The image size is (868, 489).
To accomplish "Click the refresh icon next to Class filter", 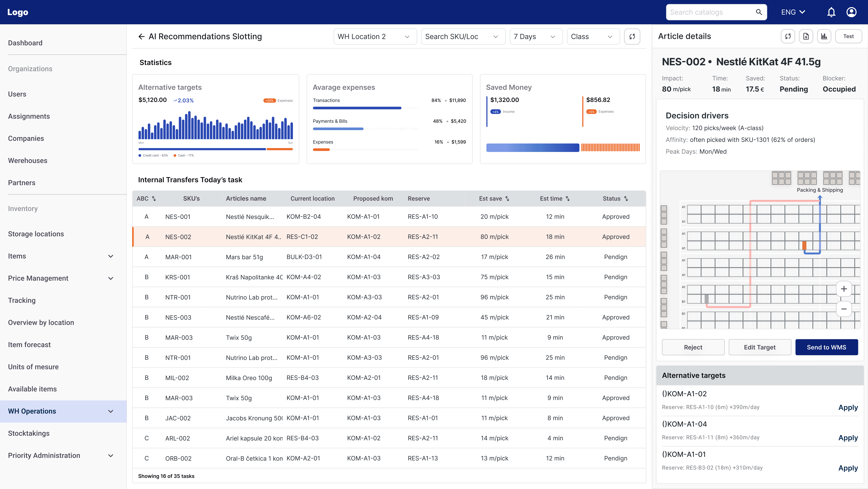I will (x=632, y=36).
